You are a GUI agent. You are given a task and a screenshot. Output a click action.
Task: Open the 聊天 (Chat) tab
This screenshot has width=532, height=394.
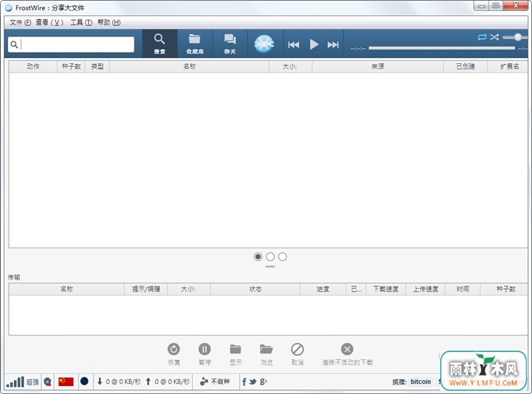[x=230, y=43]
